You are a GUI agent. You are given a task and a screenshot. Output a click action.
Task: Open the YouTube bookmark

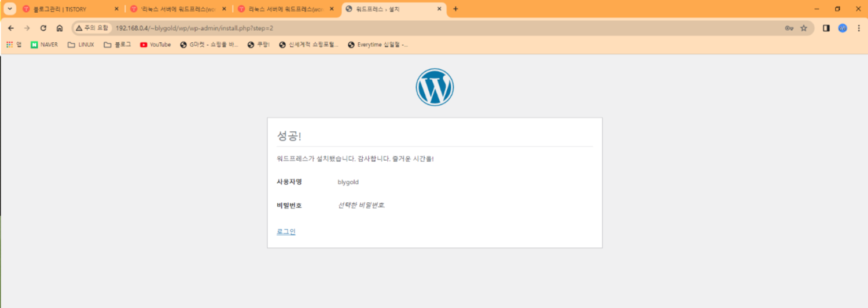(x=155, y=44)
